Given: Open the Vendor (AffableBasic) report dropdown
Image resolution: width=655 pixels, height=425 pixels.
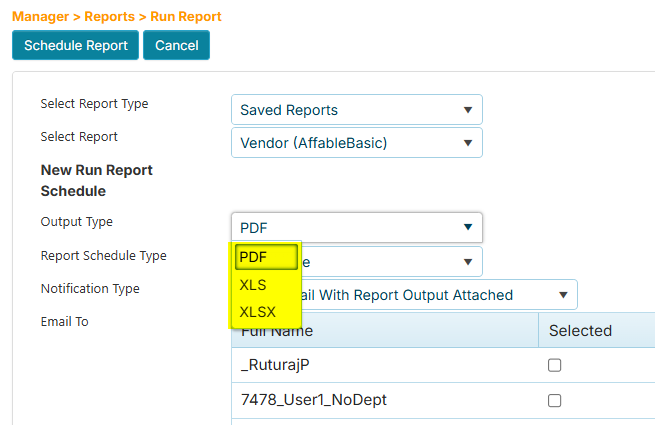Looking at the screenshot, I should [356, 143].
